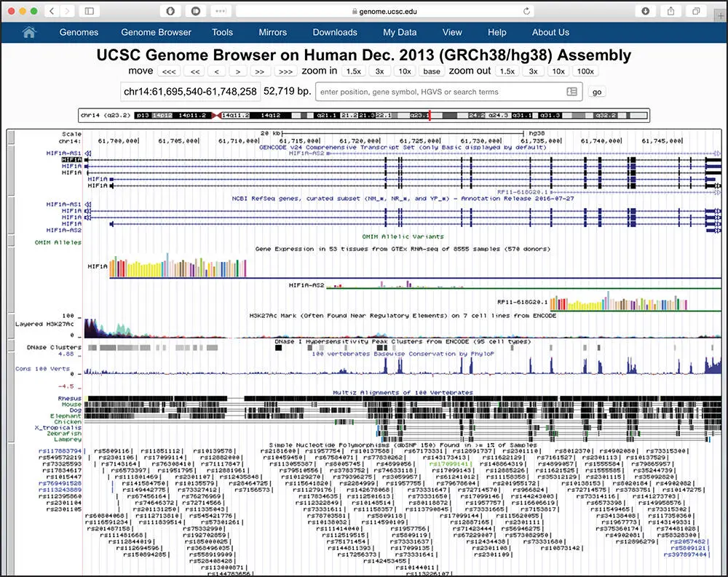
Task: Open My Data menu
Action: pos(400,32)
